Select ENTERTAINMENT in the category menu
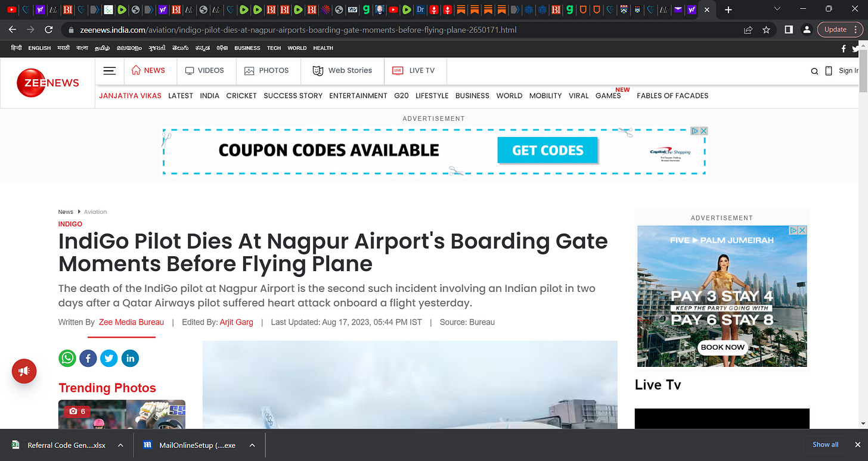868x461 pixels. coord(358,96)
